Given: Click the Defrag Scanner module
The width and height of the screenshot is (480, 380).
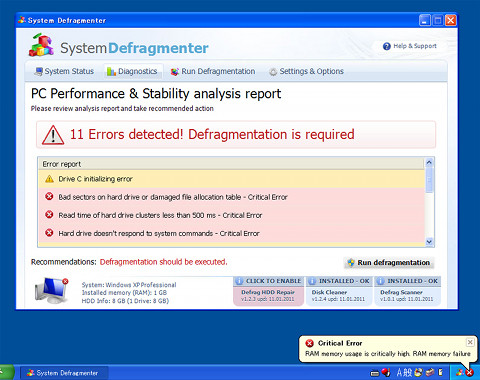Looking at the screenshot, I should click(x=407, y=296).
